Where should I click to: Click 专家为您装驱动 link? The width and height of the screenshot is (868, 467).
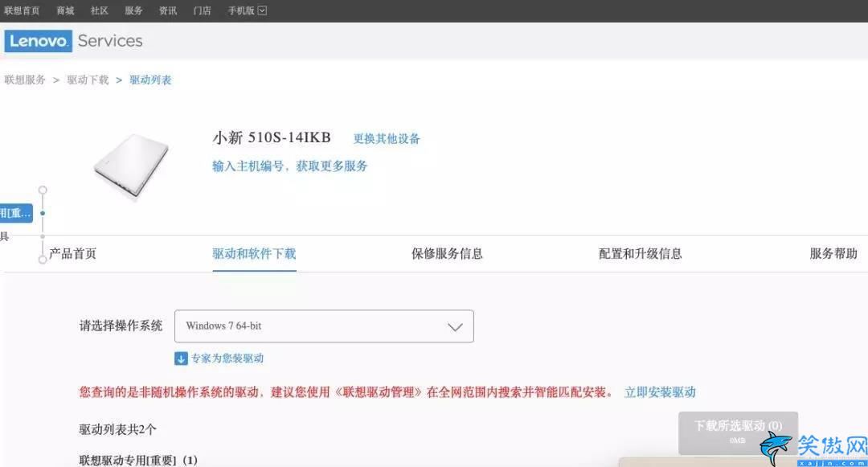point(227,358)
